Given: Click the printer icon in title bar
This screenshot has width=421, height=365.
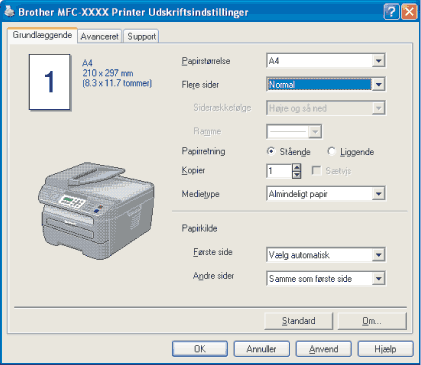Looking at the screenshot, I should [9, 11].
